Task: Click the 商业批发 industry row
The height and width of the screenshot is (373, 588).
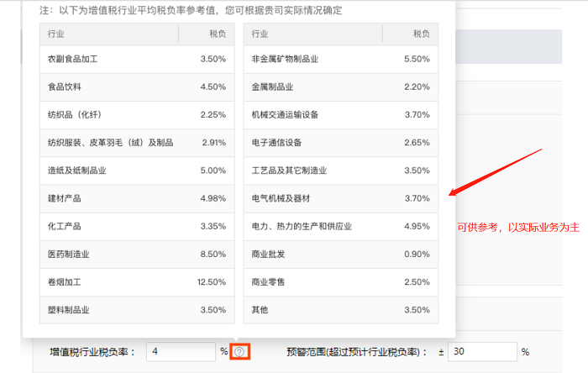Action: (x=340, y=255)
